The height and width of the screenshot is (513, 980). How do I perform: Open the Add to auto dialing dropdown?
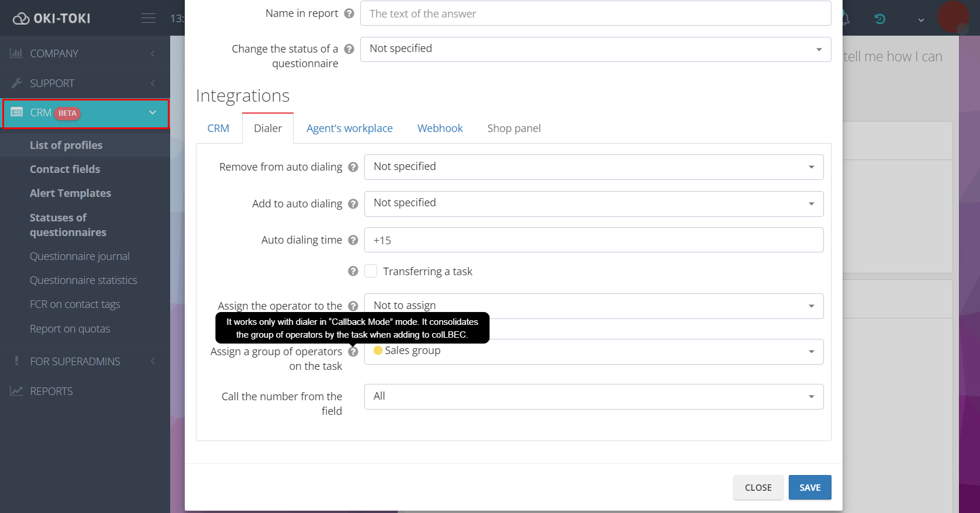coord(593,204)
